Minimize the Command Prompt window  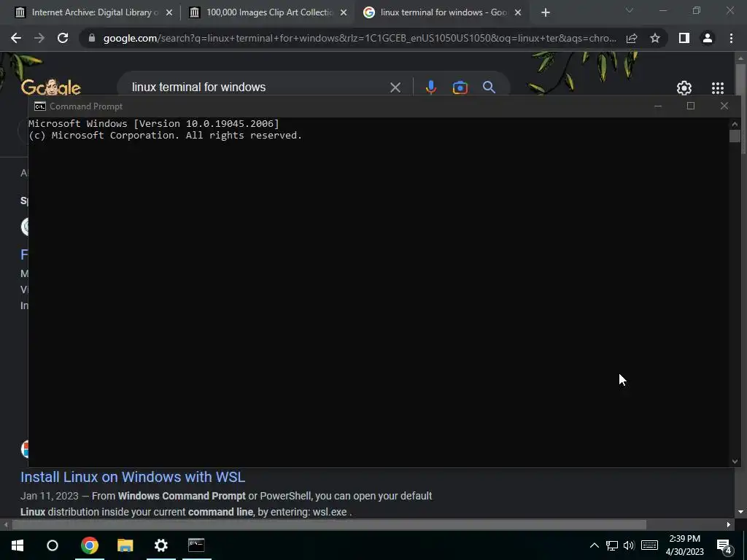[x=658, y=106]
